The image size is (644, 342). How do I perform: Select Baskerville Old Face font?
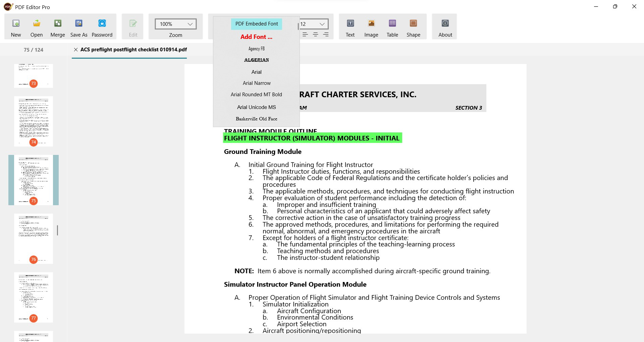(x=256, y=119)
